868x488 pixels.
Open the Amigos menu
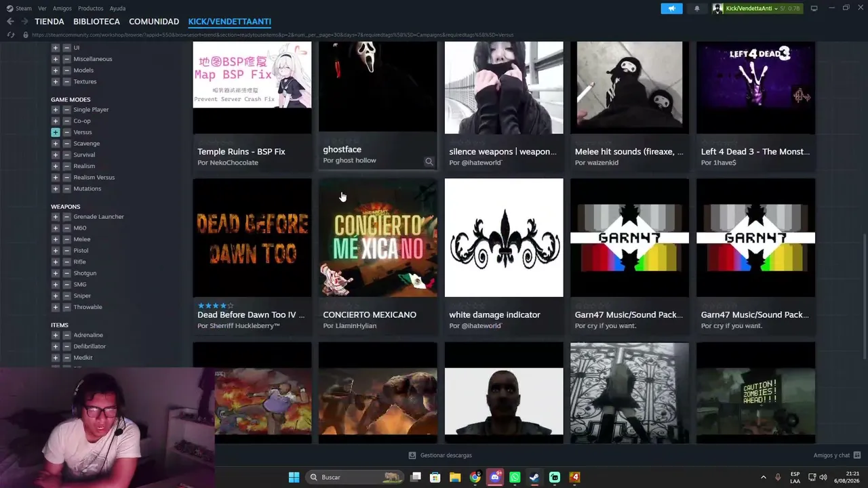pyautogui.click(x=62, y=8)
